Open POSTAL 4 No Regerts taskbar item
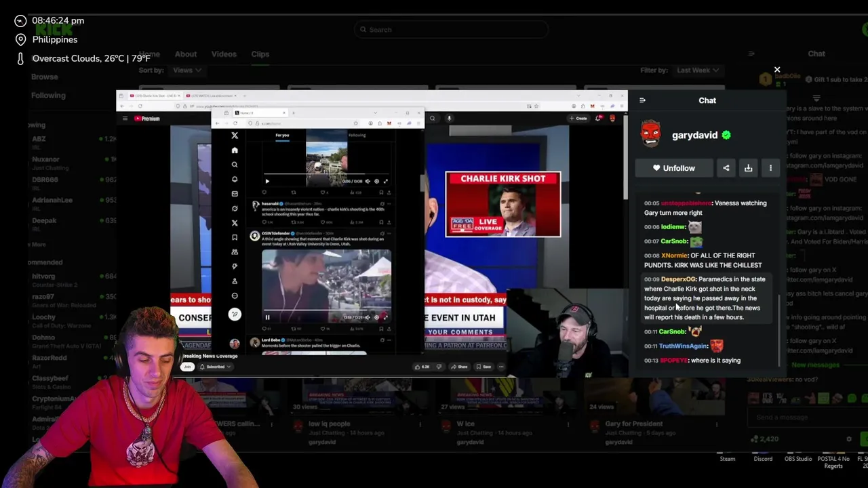 833,462
